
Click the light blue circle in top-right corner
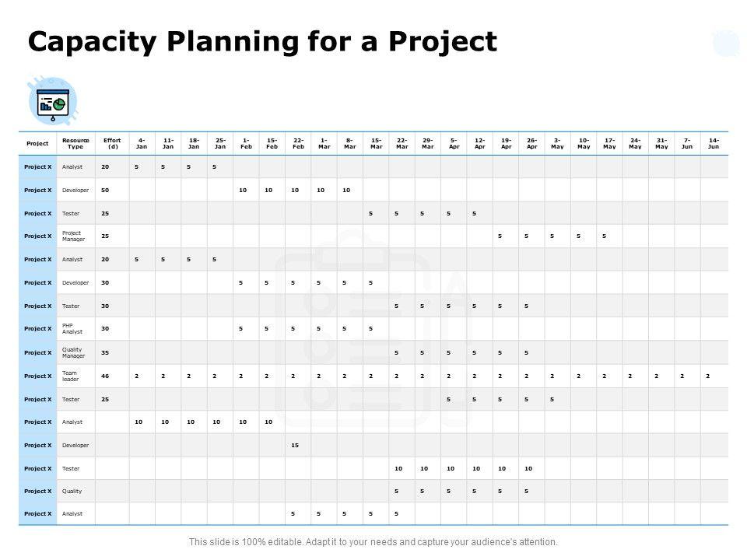(727, 43)
